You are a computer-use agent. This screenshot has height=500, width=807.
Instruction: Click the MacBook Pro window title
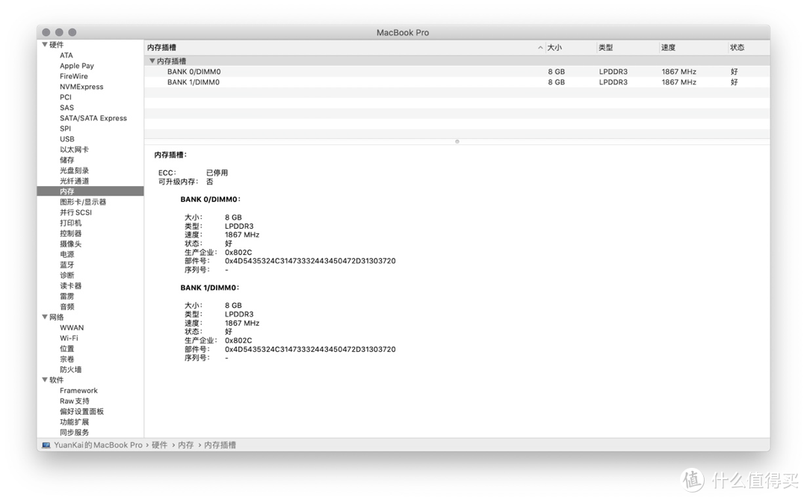pos(402,32)
